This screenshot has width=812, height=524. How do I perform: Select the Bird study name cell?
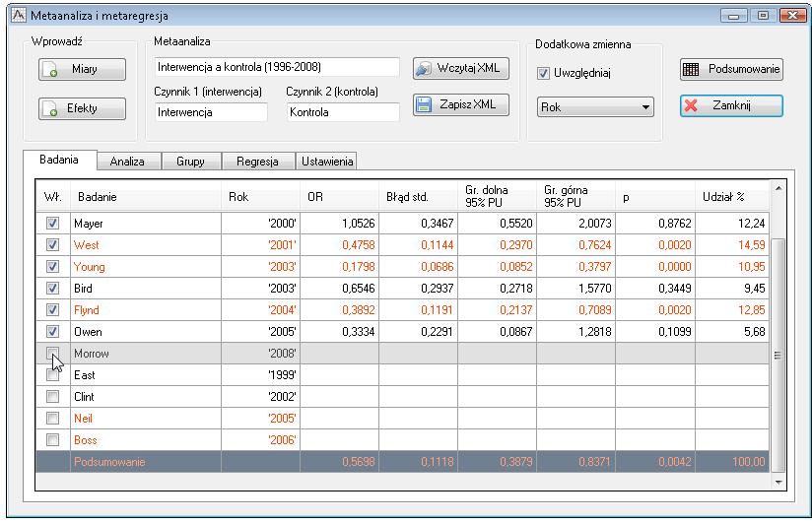(x=146, y=289)
